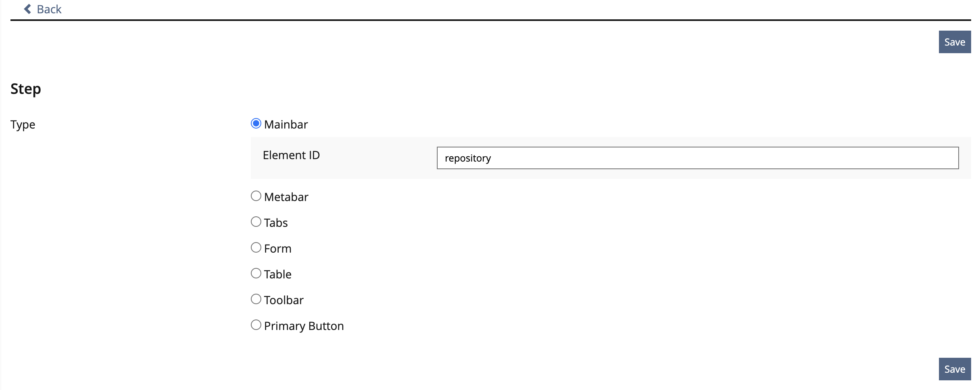980x390 pixels.
Task: Select the Mainbar radio button
Action: [256, 123]
